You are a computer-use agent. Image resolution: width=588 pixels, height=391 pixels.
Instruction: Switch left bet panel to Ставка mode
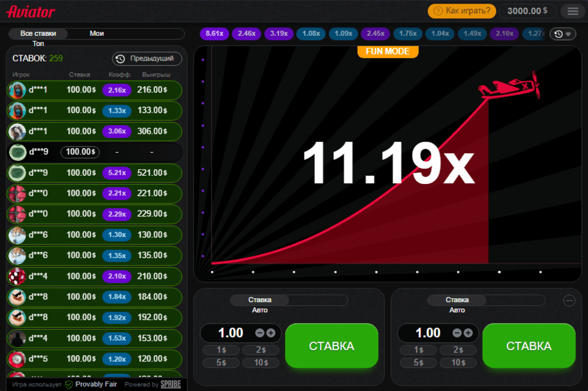259,300
